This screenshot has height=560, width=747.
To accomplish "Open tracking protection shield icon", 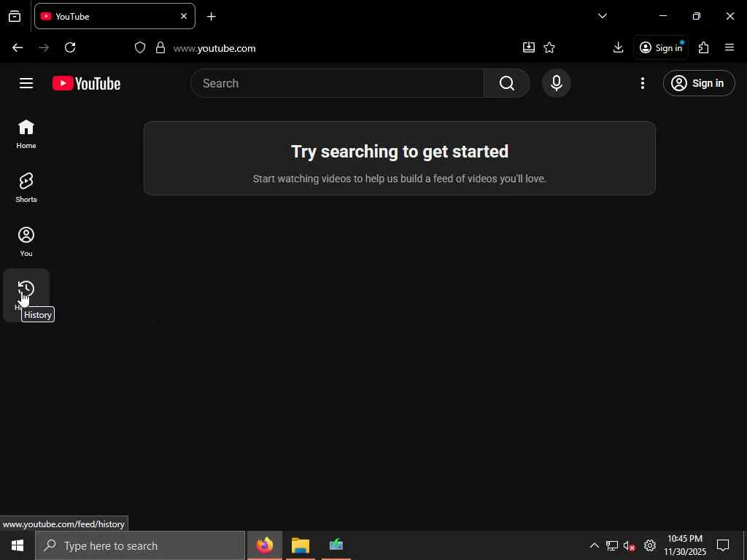I will click(139, 47).
